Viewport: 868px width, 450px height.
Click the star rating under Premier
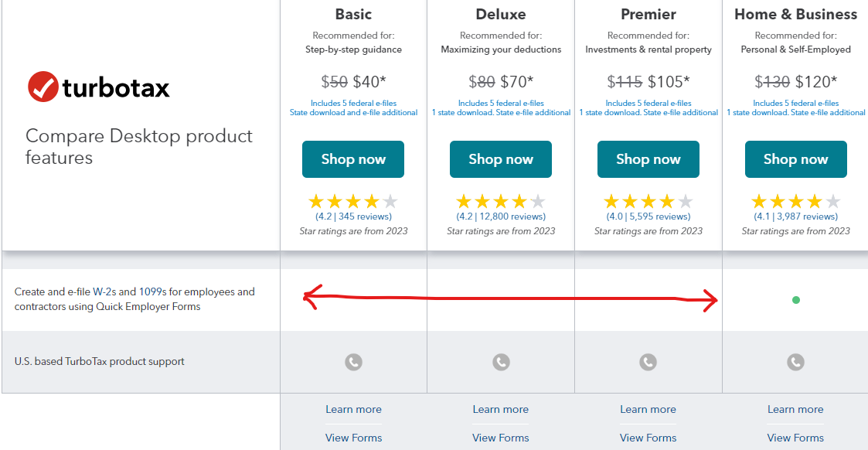point(648,202)
